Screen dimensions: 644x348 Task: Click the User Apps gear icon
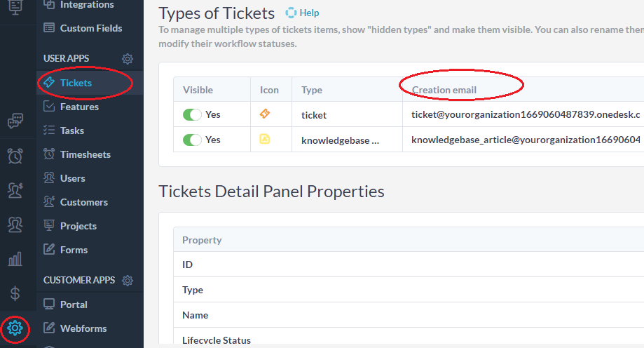(x=128, y=59)
